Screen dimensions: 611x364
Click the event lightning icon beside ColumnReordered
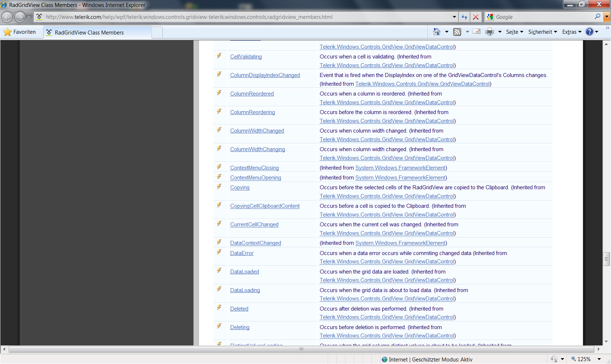click(219, 93)
